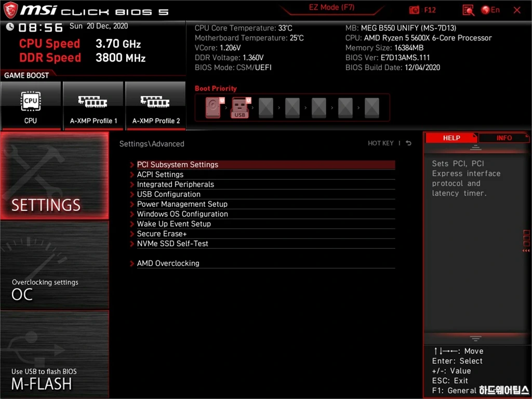Open NVMe SSD Self-Test
Viewport: 532px width, 399px height.
[265, 243]
